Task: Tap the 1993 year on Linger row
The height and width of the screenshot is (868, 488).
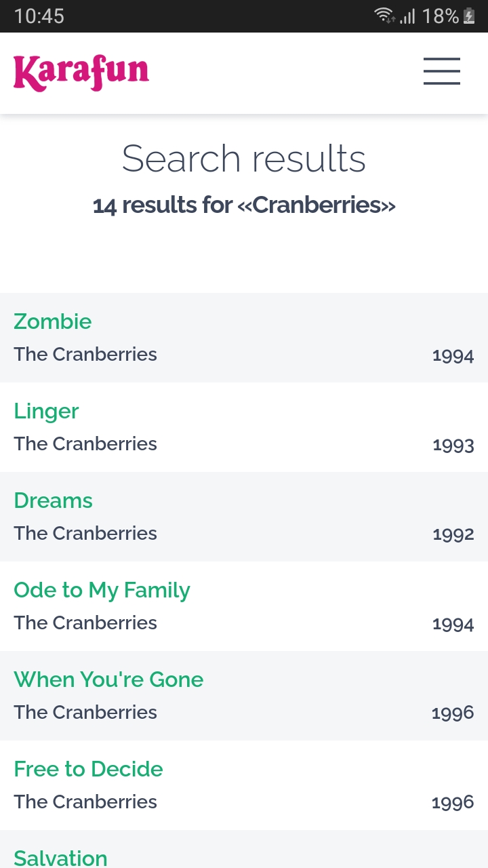Action: [453, 445]
